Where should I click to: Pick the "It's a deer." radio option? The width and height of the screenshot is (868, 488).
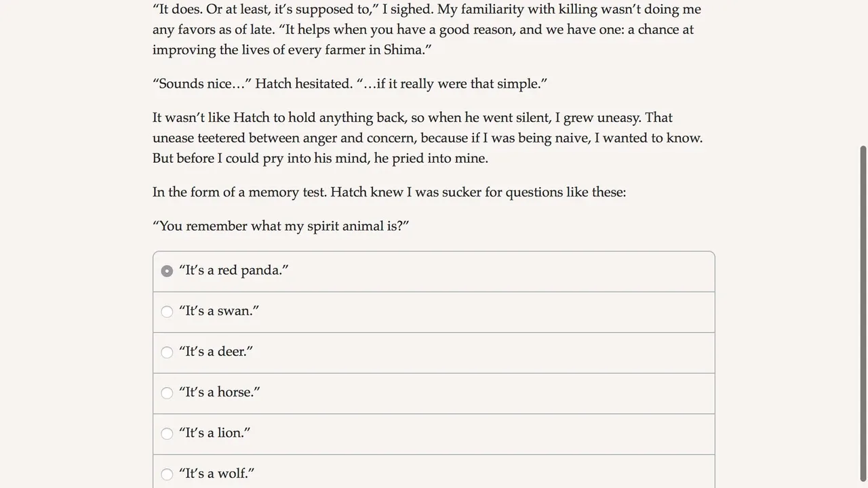pyautogui.click(x=167, y=352)
